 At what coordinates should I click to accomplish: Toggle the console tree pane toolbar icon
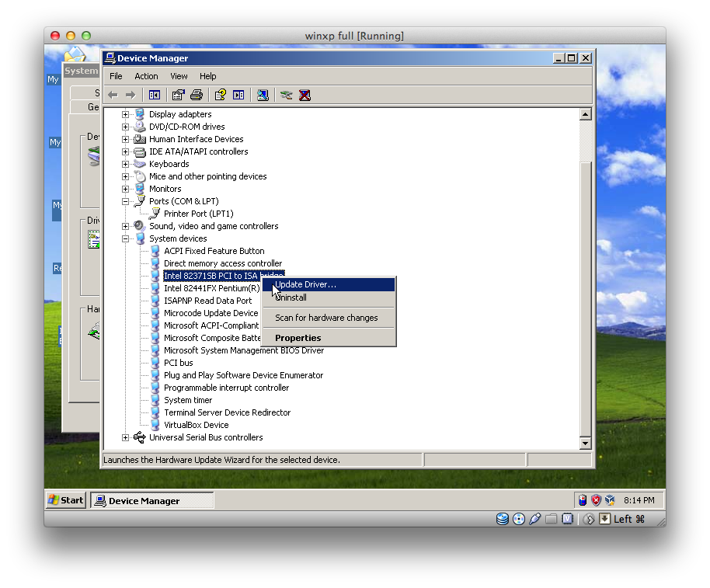[x=155, y=95]
